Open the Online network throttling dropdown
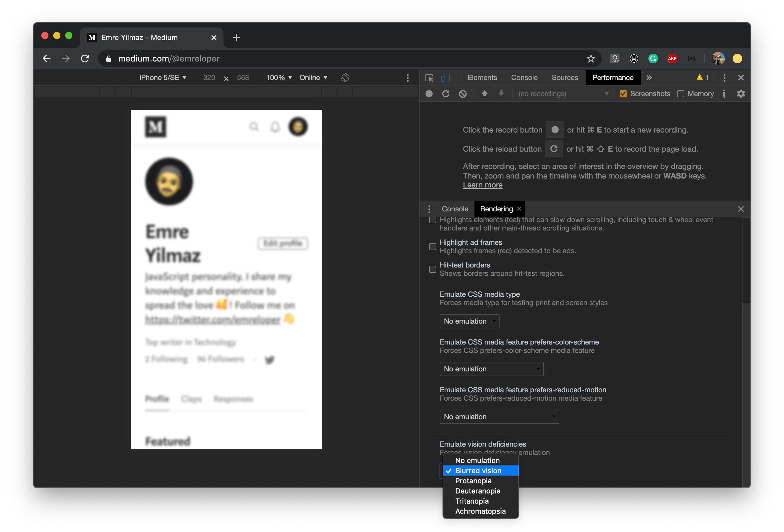The width and height of the screenshot is (784, 532). [313, 78]
